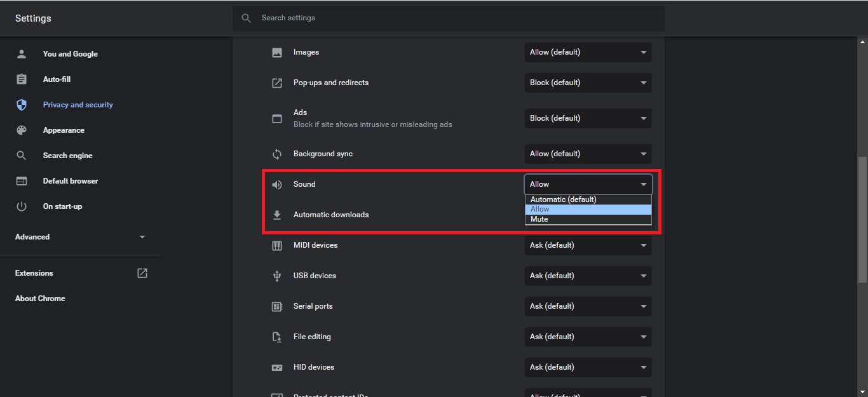
Task: Open the Ads Block (default) dropdown
Action: pyautogui.click(x=588, y=118)
